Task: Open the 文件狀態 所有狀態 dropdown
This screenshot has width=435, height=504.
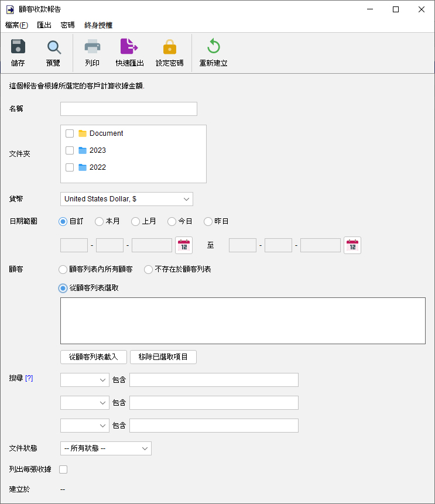Action: [x=106, y=448]
